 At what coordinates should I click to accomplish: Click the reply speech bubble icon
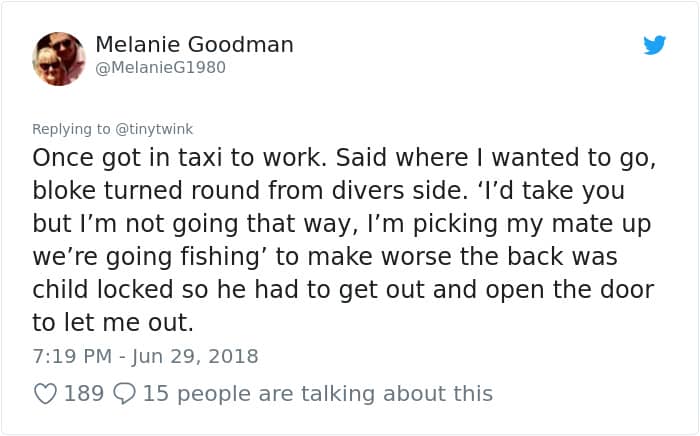(124, 394)
